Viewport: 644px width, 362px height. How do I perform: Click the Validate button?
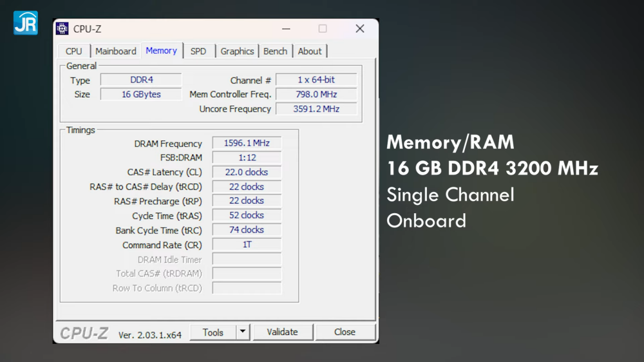point(283,332)
